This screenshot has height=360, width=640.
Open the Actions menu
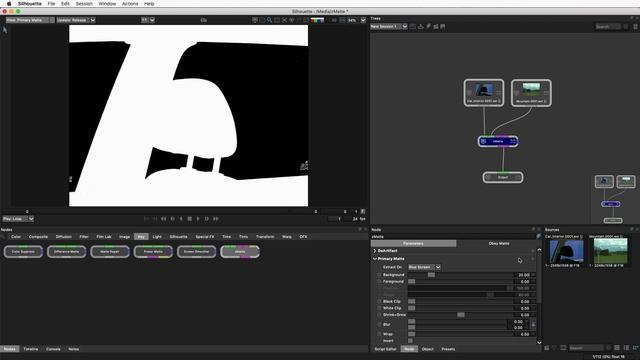pyautogui.click(x=130, y=3)
